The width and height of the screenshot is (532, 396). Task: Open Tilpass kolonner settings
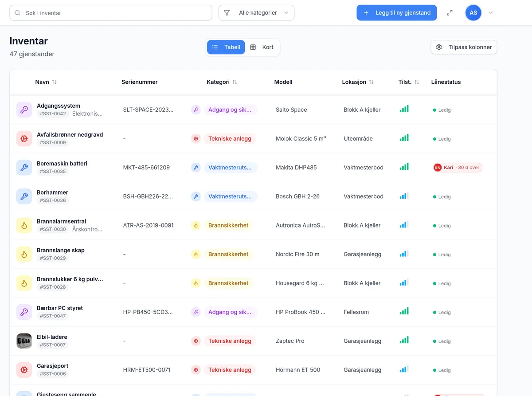pyautogui.click(x=464, y=47)
